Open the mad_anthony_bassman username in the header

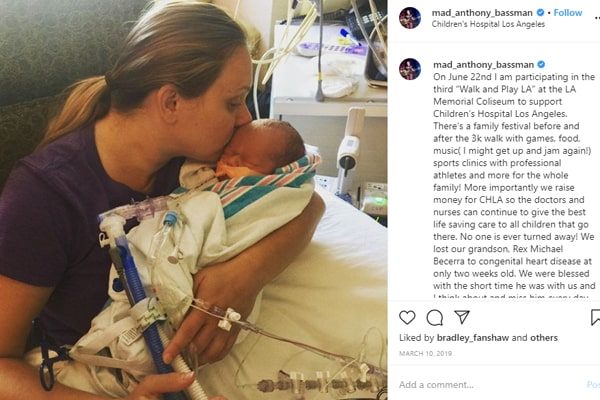click(x=482, y=13)
